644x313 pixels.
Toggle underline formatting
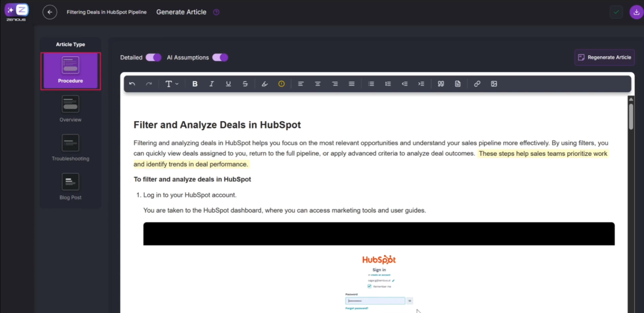[228, 84]
